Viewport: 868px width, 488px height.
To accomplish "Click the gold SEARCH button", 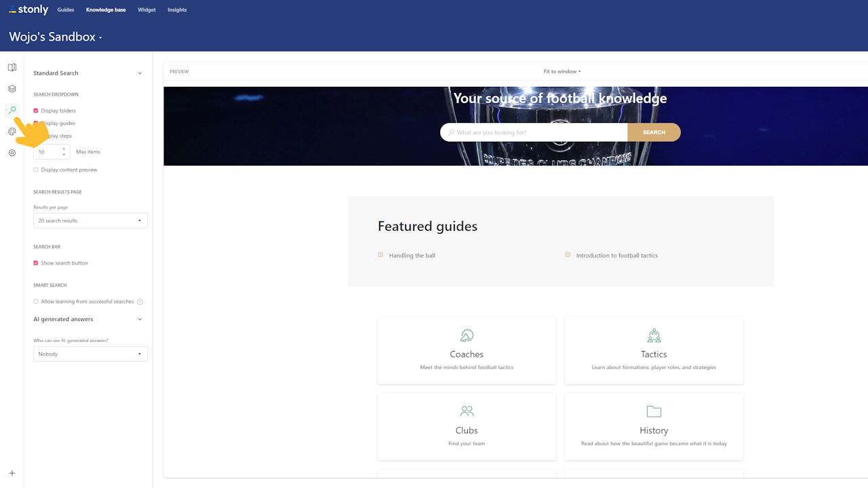I will coord(654,132).
